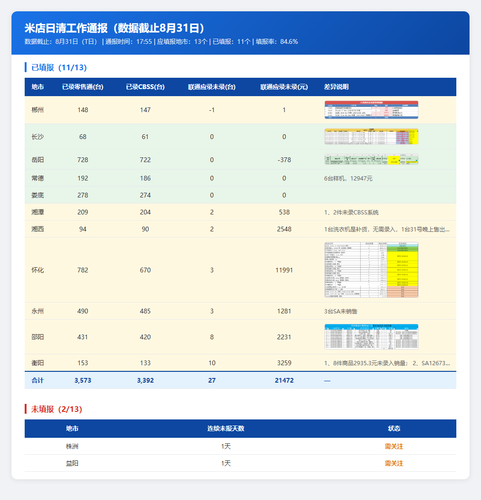Click the report title 米店日清工作通报
This screenshot has height=500, width=481.
pyautogui.click(x=114, y=28)
